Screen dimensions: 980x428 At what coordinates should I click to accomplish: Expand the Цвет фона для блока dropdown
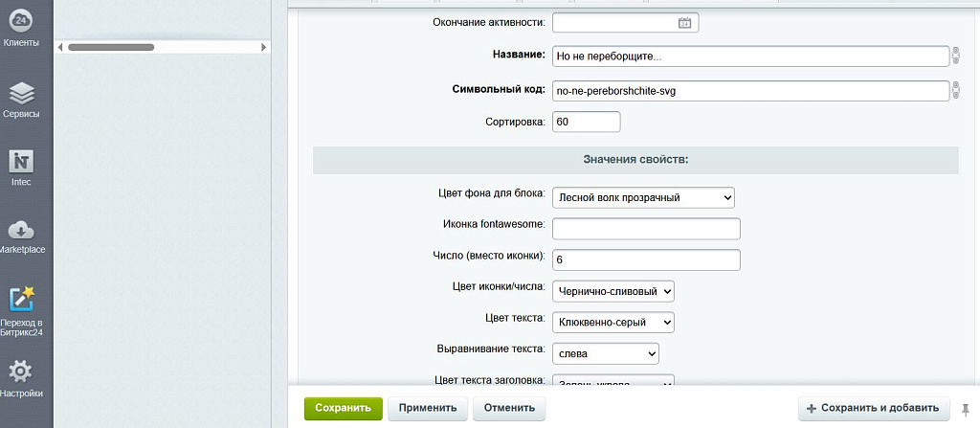pos(643,197)
